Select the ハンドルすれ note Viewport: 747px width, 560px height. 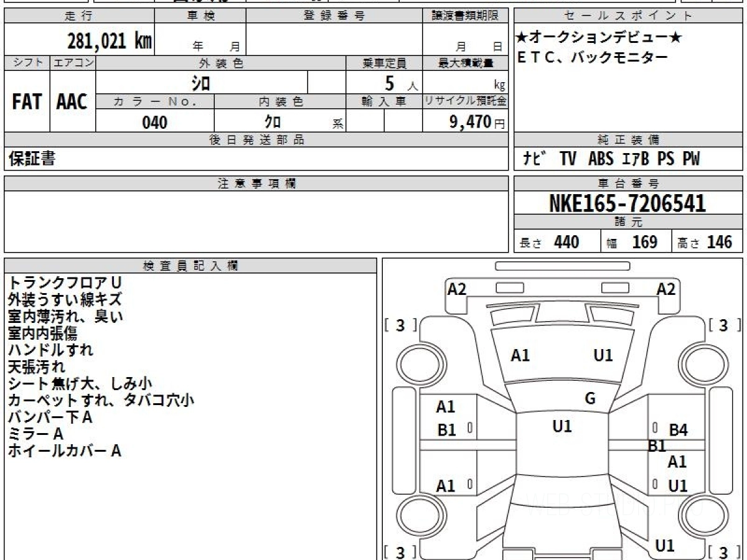[51, 350]
